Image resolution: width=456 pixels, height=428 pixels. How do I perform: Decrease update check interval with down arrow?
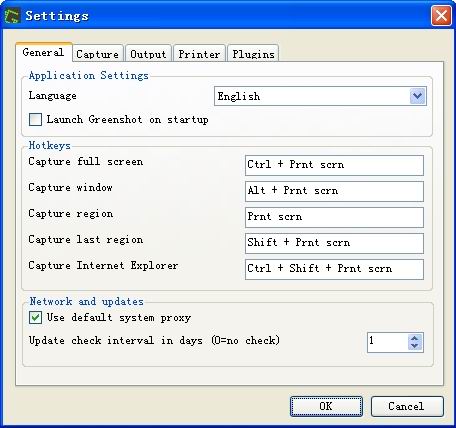click(x=415, y=346)
